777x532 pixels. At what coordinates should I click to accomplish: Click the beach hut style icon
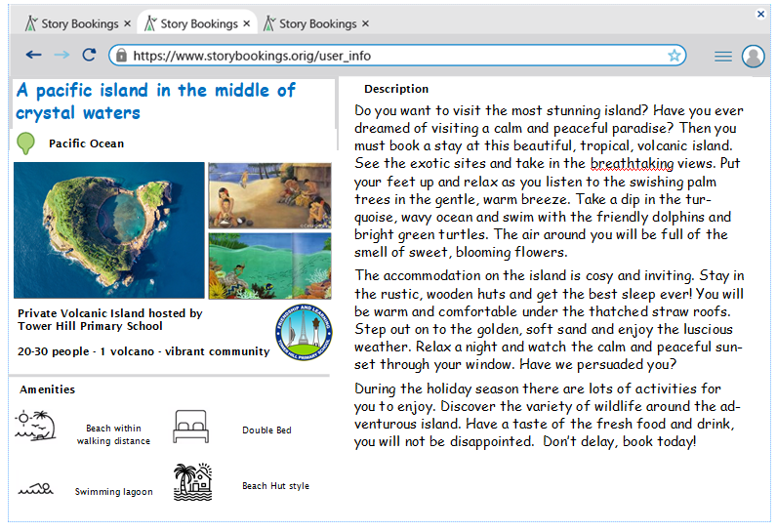(x=192, y=481)
